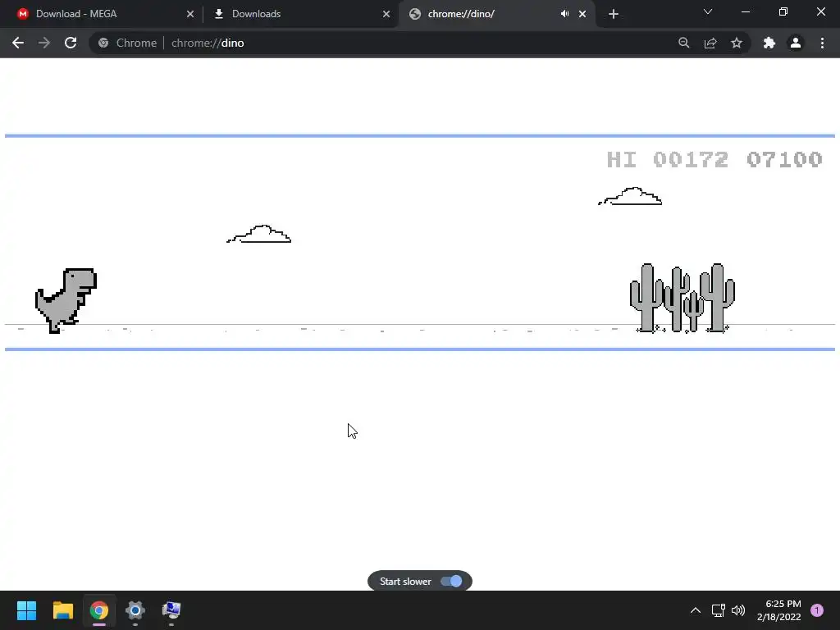840x630 pixels.
Task: Open the computer monitor app in taskbar
Action: [171, 610]
